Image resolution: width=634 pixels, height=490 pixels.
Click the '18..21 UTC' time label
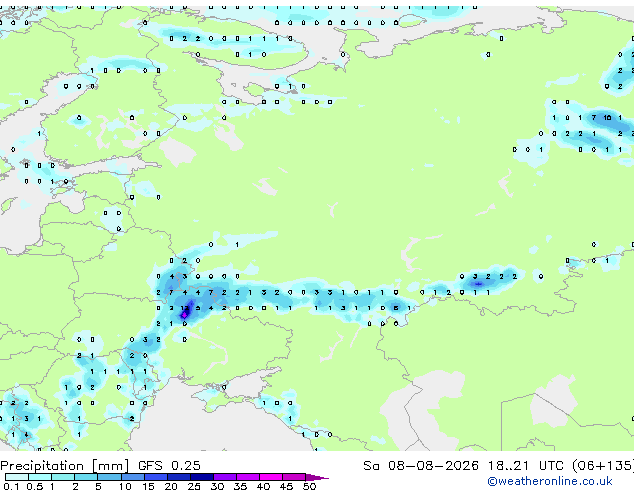(525, 466)
